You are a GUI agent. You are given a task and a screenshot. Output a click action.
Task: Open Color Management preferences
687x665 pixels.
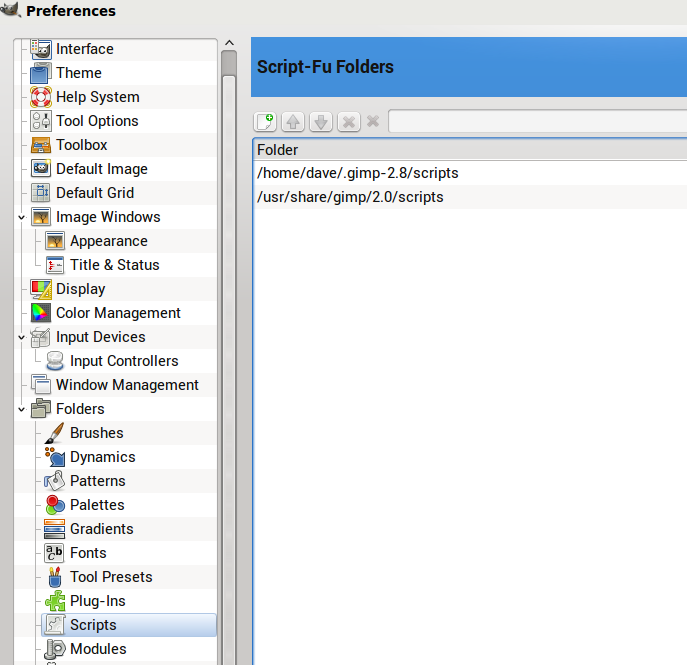pyautogui.click(x=118, y=313)
